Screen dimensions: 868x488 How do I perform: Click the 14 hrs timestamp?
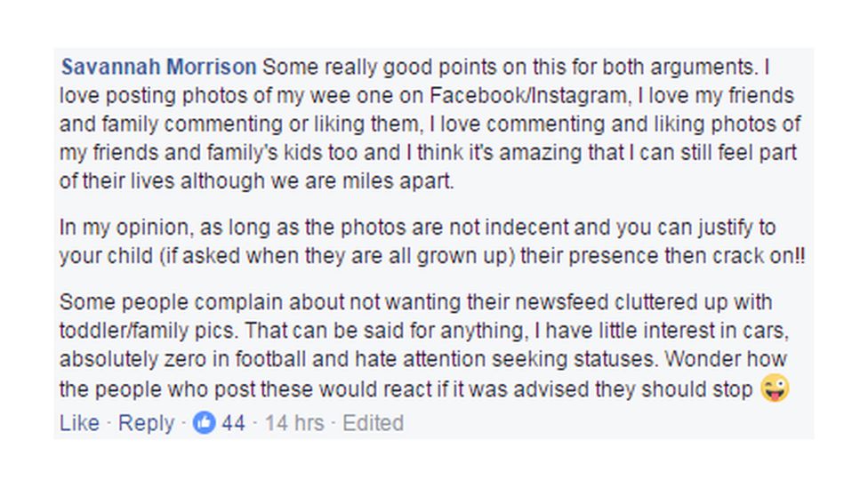pos(293,423)
